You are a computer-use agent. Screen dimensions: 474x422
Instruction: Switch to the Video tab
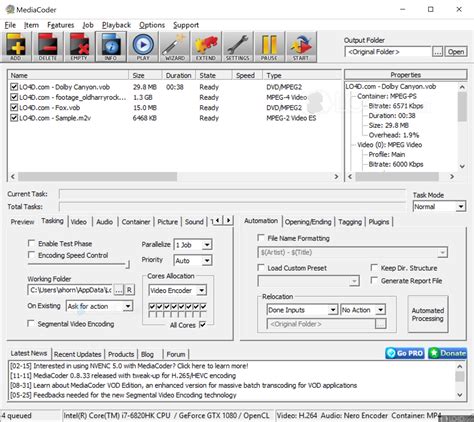(x=79, y=222)
